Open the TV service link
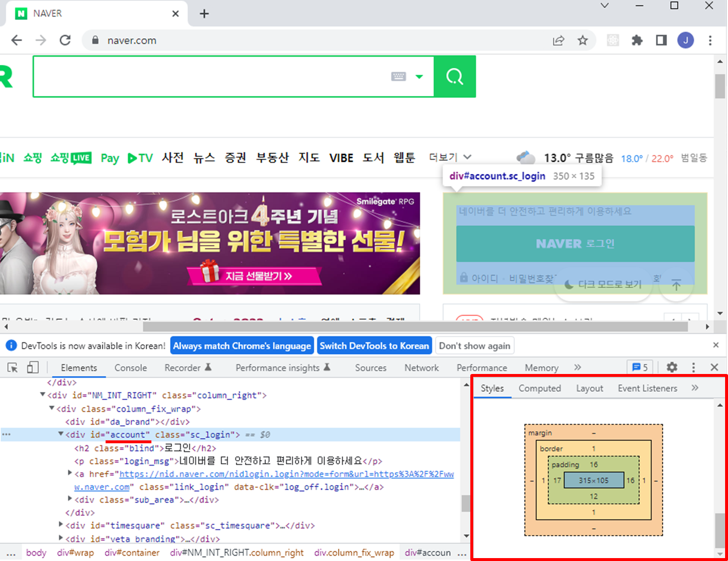This screenshot has height=561, width=728. pos(140,158)
